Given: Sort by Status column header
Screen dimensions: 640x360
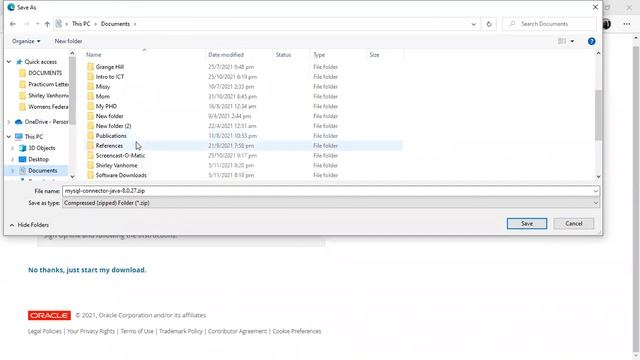Looking at the screenshot, I should (x=283, y=55).
